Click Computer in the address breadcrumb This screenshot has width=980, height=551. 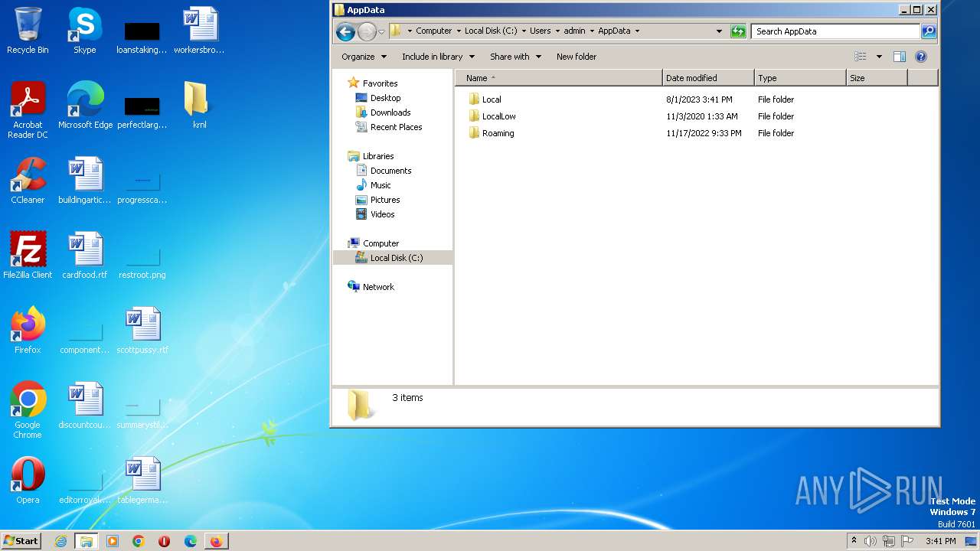coord(434,31)
